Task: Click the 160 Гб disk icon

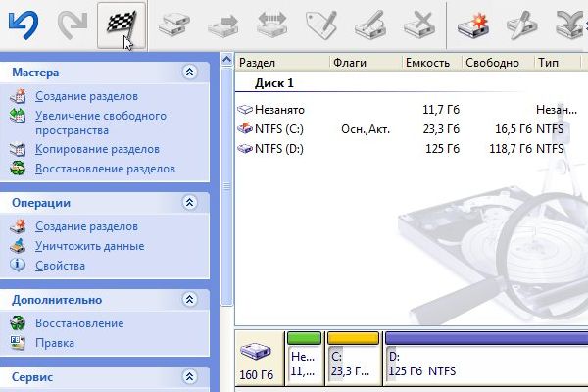Action: tap(256, 352)
